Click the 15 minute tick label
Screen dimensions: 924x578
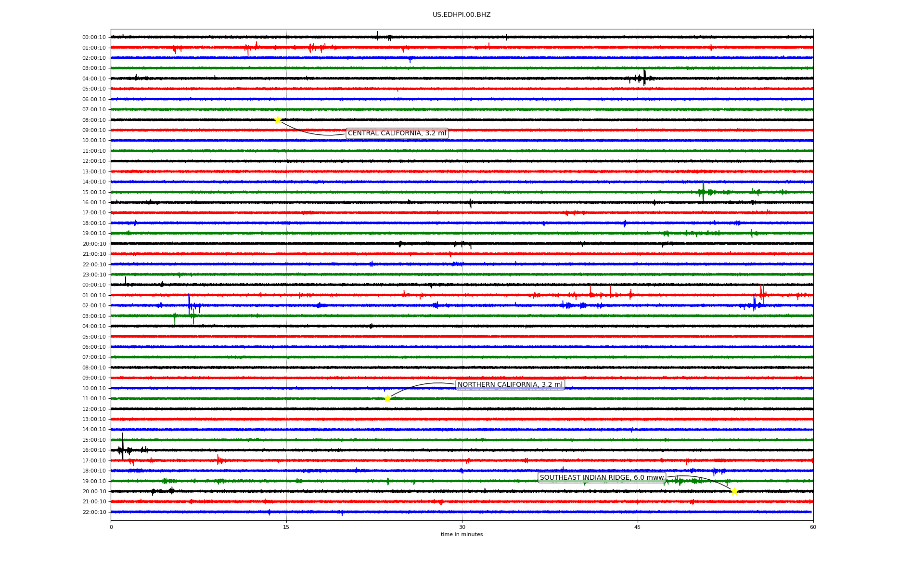click(286, 527)
